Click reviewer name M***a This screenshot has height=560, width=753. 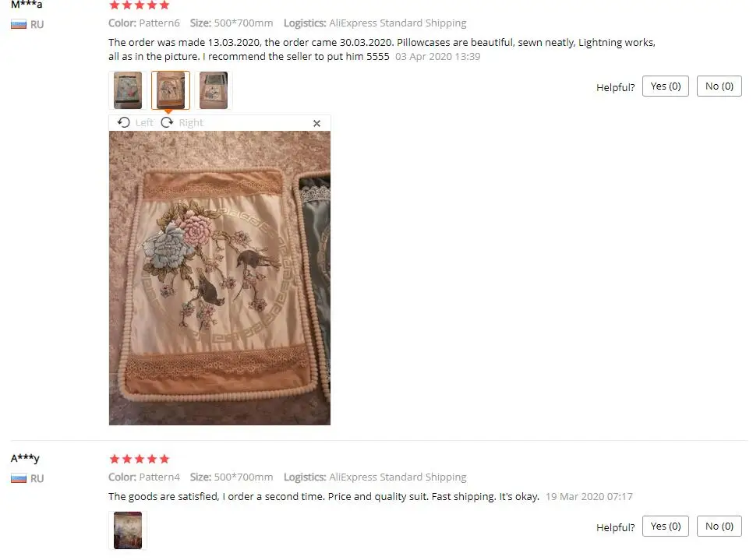tap(27, 5)
